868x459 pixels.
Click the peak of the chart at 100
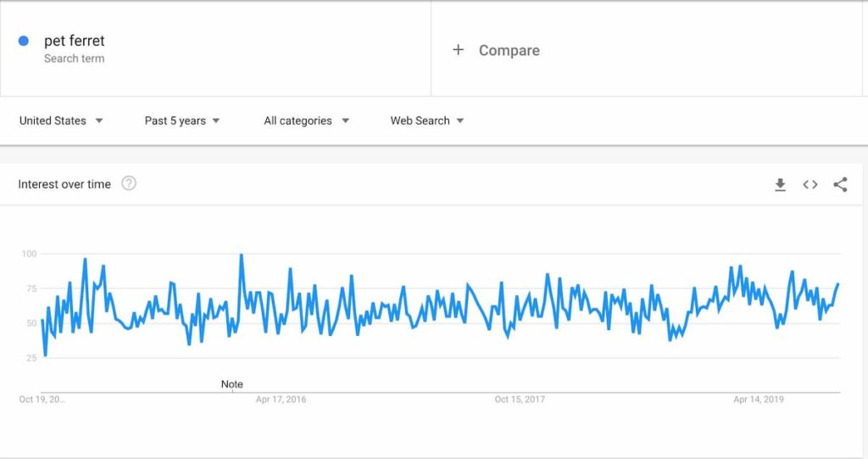(x=242, y=255)
